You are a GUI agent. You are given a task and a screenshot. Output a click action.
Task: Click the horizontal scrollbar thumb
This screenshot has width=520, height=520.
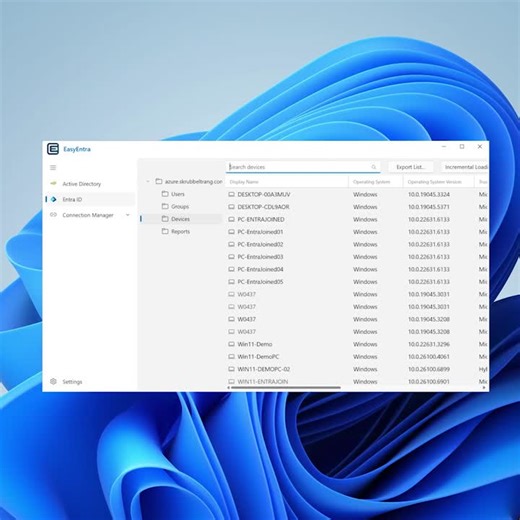pos(286,388)
